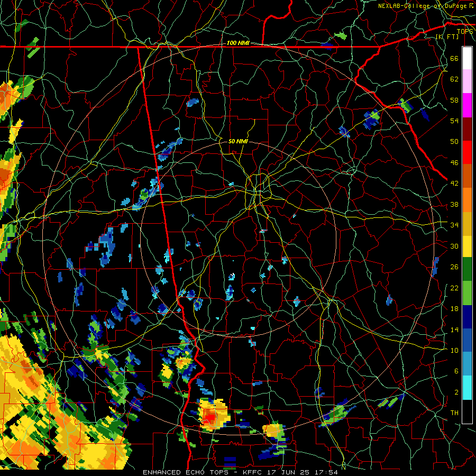This screenshot has height=476, width=476.
Task: Click the [K FT] units label
Action: (447, 36)
